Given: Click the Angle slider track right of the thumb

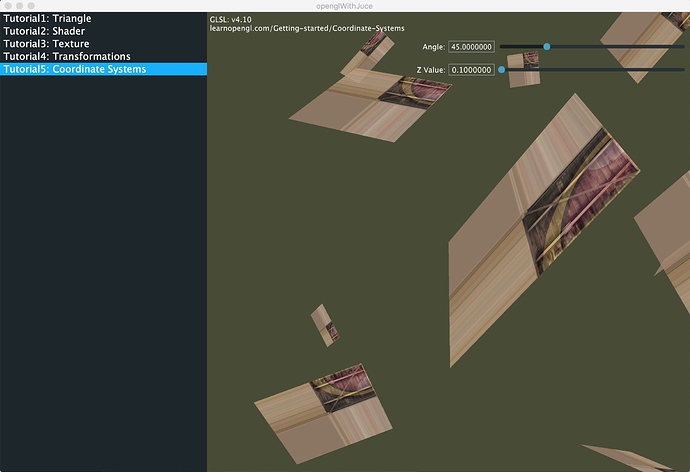Looking at the screenshot, I should click(x=617, y=47).
